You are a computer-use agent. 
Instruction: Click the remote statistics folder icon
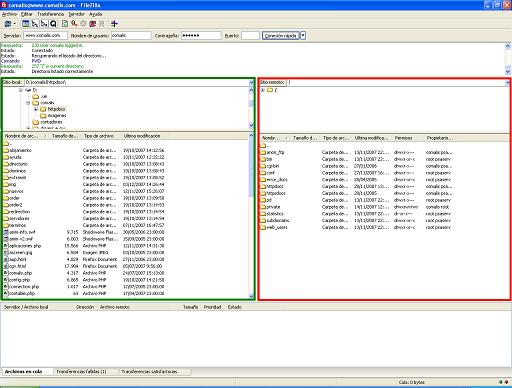263,214
